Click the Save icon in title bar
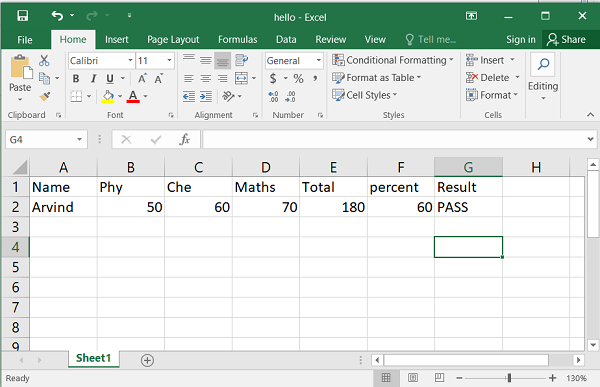600x387 pixels. (23, 16)
